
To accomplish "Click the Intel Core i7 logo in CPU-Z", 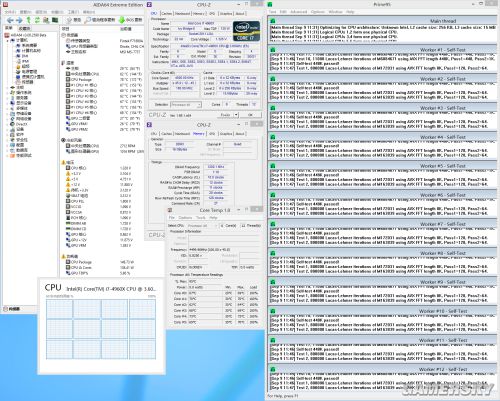I will [246, 31].
